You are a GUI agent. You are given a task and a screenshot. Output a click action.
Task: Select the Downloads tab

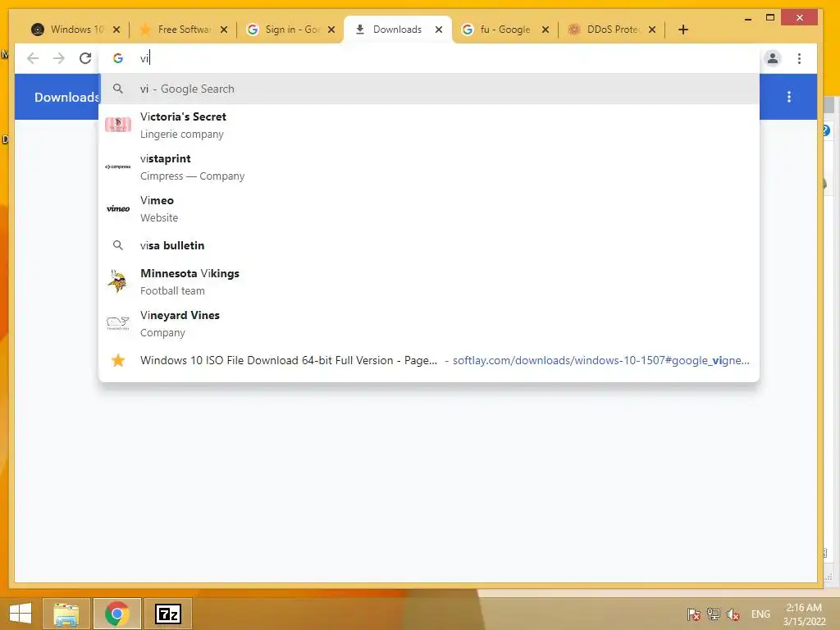pyautogui.click(x=396, y=30)
